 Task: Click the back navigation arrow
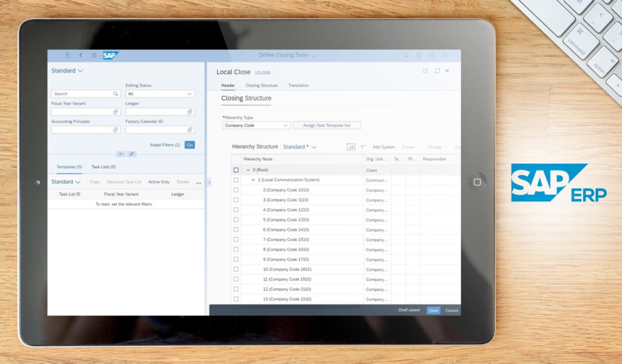[81, 55]
